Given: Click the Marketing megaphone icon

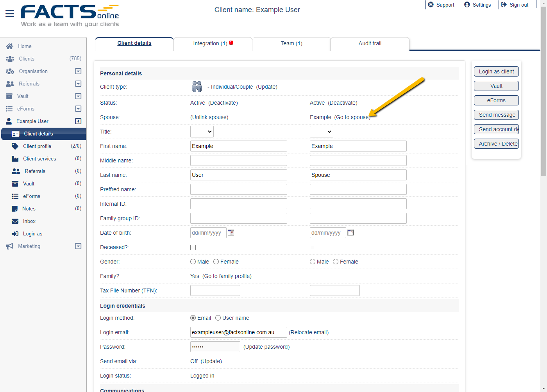Looking at the screenshot, I should point(9,246).
